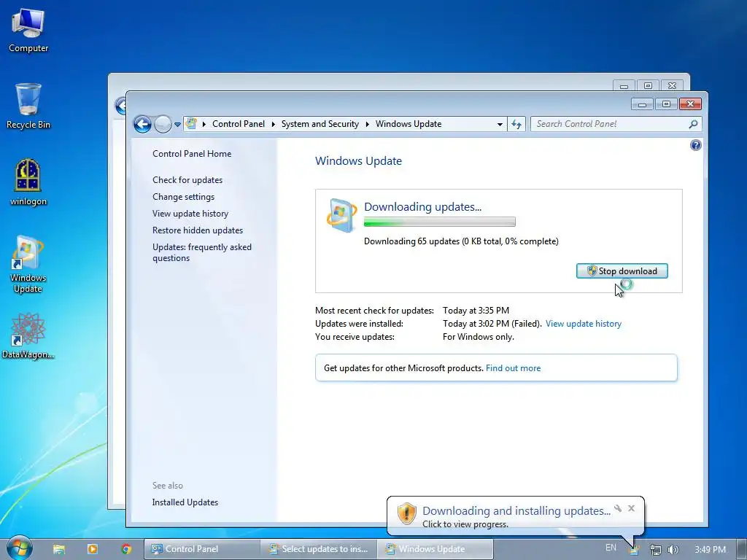Image resolution: width=747 pixels, height=560 pixels.
Task: Select the winlogon desktop icon
Action: pyautogui.click(x=28, y=183)
